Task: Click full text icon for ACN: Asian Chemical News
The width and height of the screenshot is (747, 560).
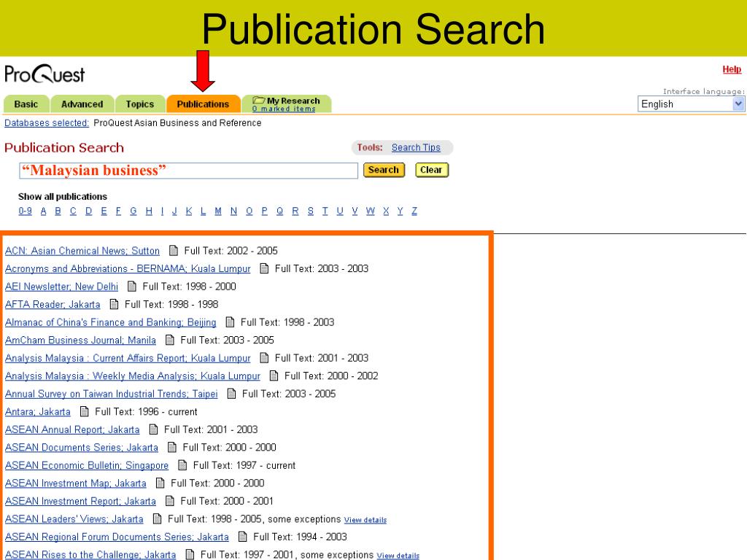Action: click(x=174, y=251)
